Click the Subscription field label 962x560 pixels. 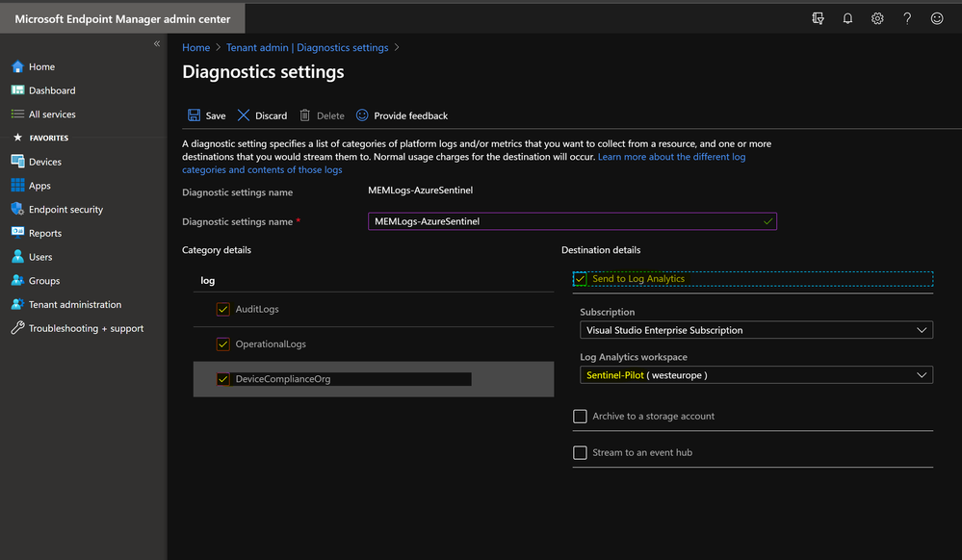pyautogui.click(x=608, y=312)
